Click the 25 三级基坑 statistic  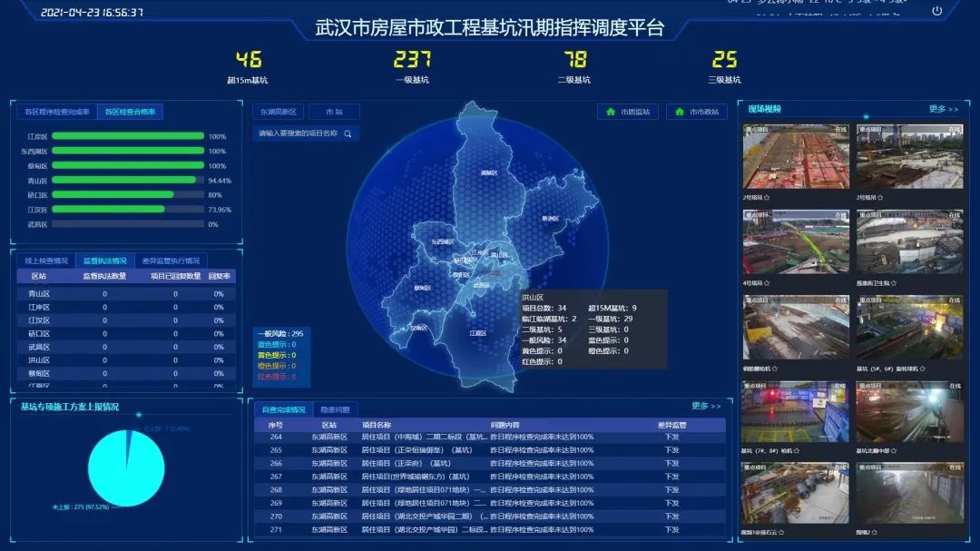724,66
